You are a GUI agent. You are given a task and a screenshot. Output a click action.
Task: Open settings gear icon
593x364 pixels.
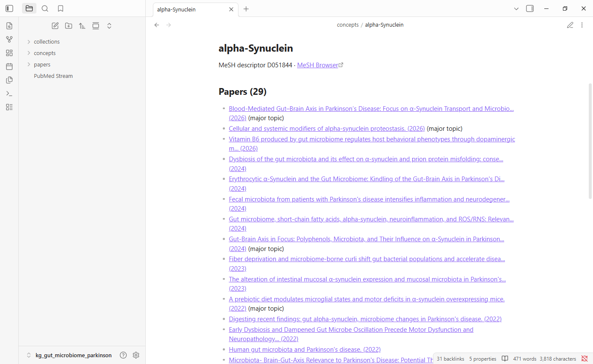tap(136, 355)
